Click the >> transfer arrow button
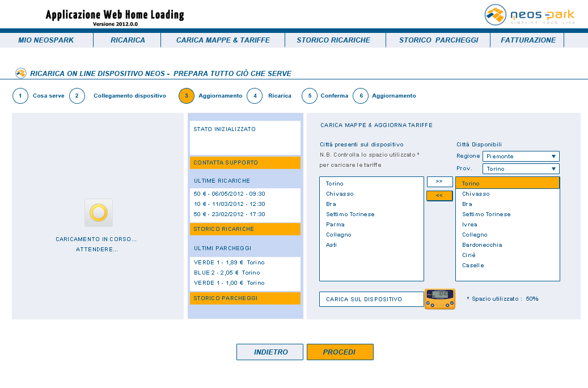Viewport: 588px width, 388px height. click(x=439, y=182)
